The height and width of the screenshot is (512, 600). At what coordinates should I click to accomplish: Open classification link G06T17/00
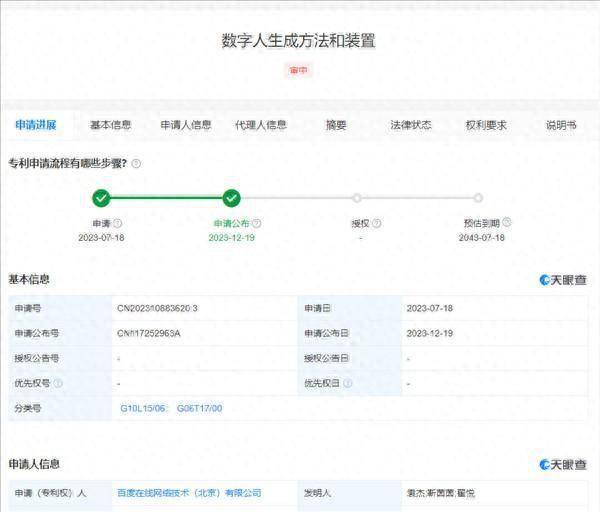199,408
